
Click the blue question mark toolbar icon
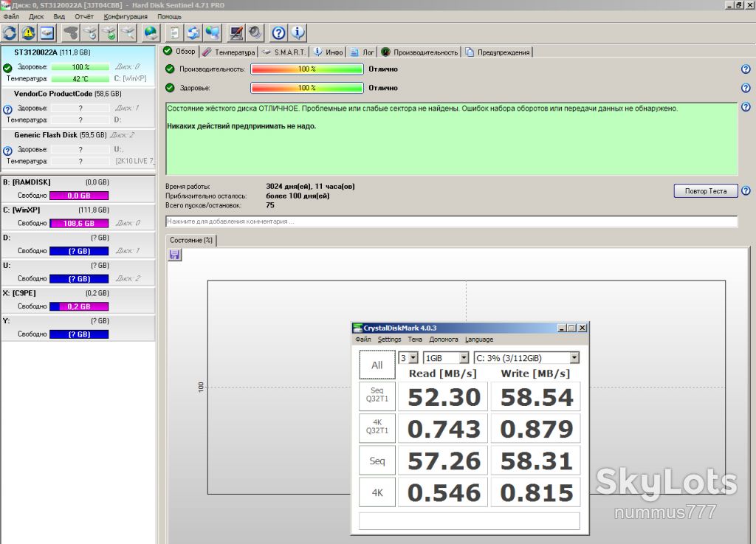point(278,32)
